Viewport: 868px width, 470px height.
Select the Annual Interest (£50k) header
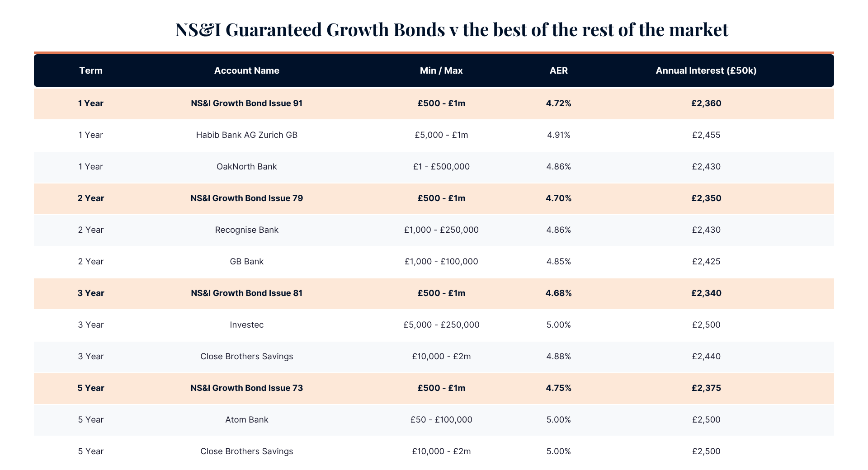point(706,70)
